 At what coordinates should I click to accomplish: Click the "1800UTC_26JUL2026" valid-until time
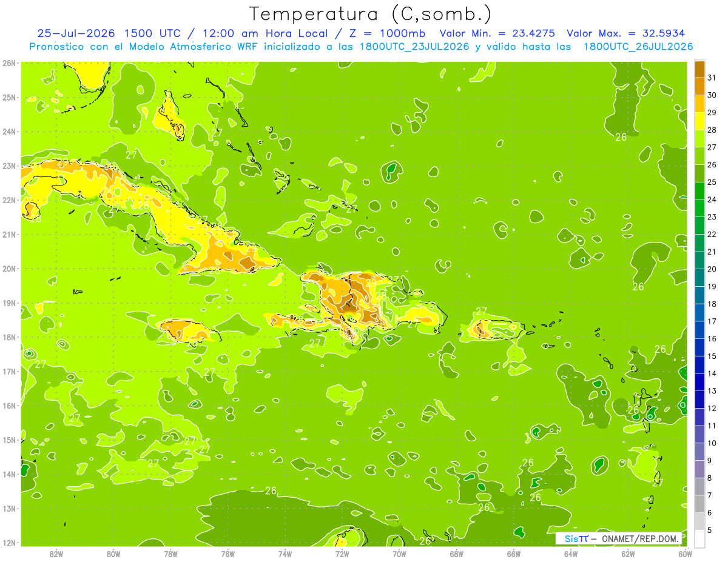[x=638, y=47]
